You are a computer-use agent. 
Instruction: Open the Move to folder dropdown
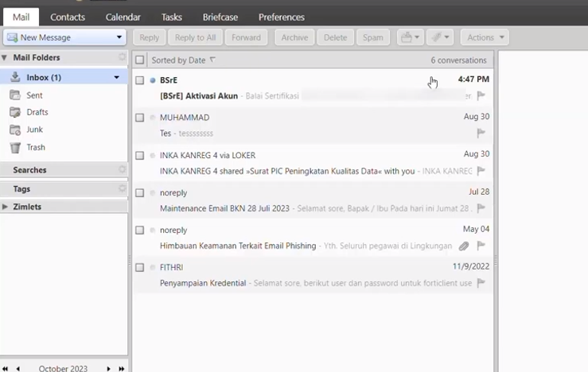click(x=411, y=37)
